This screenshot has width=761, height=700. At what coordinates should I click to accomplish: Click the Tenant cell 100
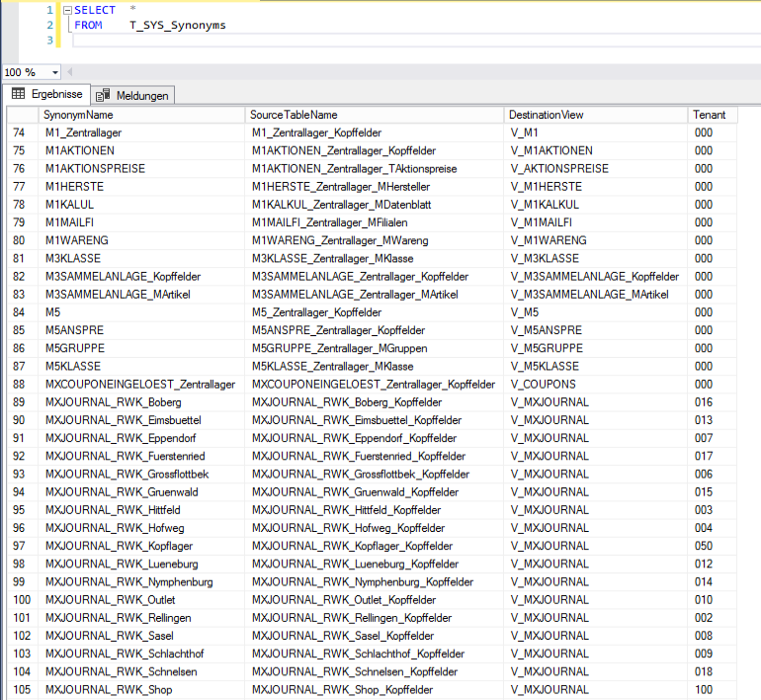(x=713, y=689)
